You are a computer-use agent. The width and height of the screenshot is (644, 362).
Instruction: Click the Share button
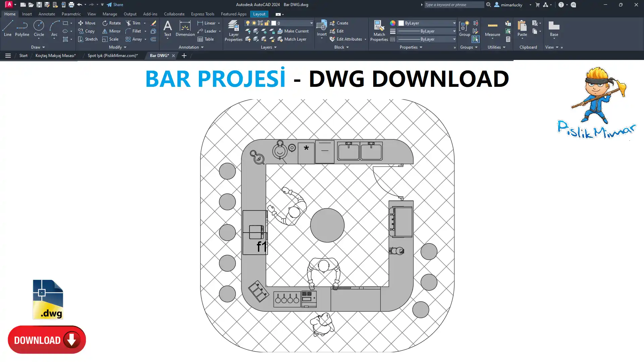tap(115, 5)
